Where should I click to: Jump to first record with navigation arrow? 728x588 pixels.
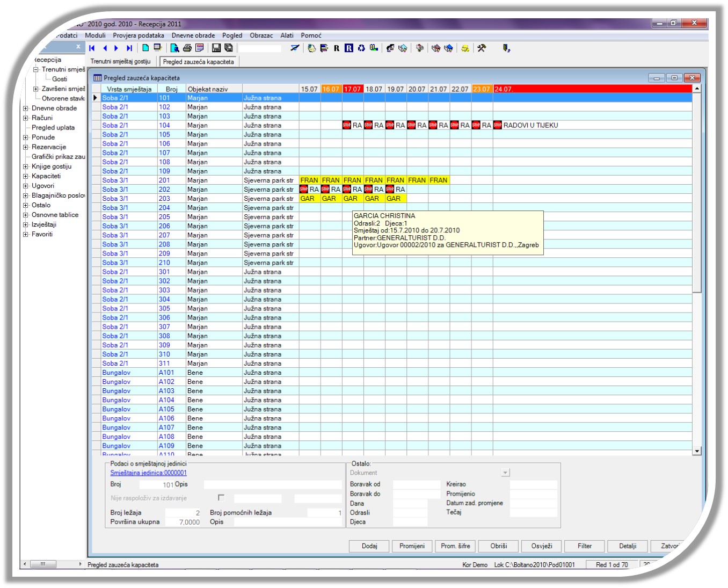tap(92, 48)
